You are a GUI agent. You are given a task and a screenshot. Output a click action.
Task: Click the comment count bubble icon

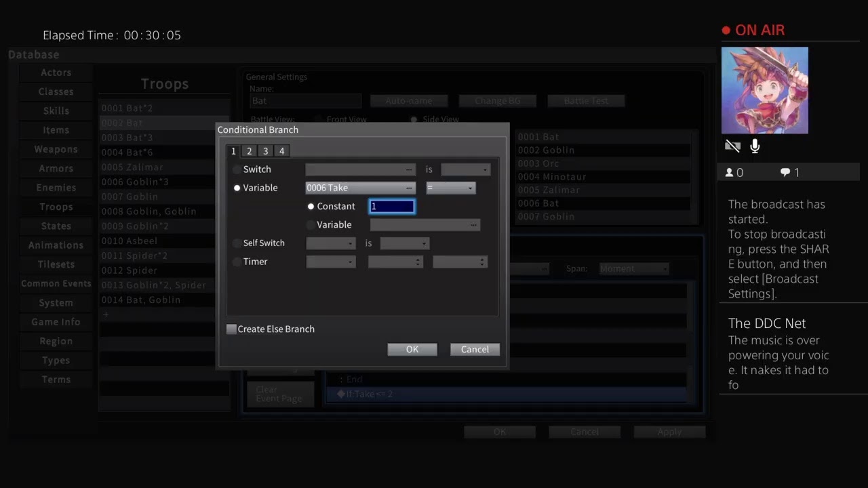click(785, 173)
